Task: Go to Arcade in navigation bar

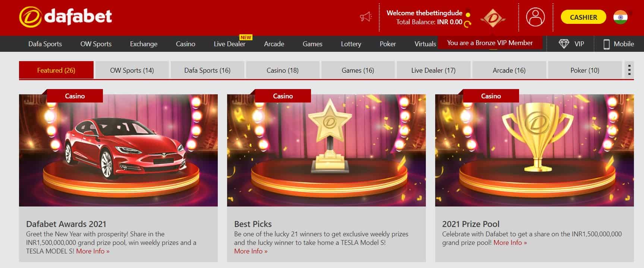Action: point(274,44)
